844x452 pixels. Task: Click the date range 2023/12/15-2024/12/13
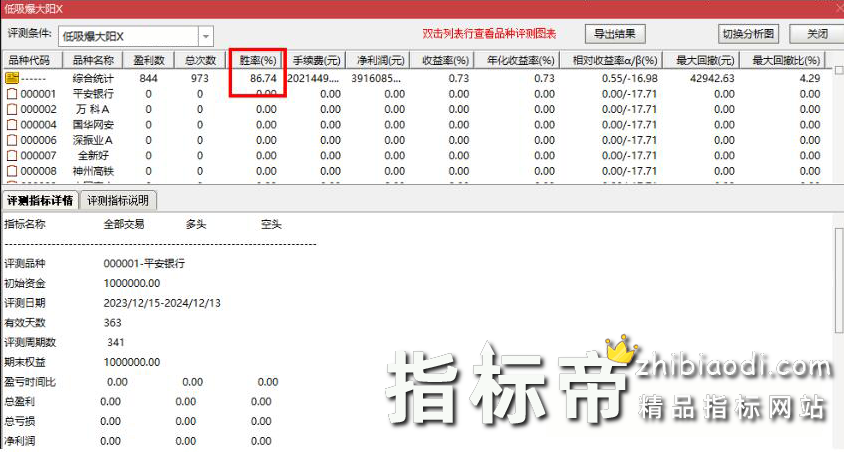pyautogui.click(x=162, y=303)
